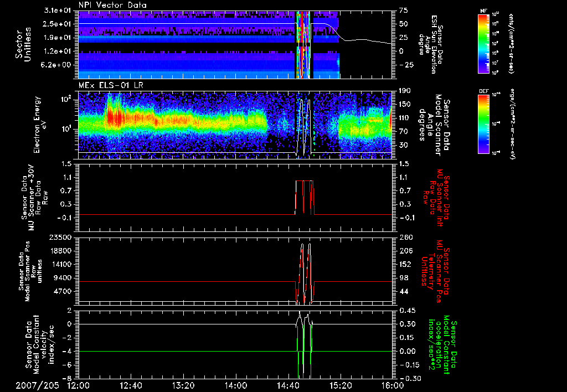Click the "150" scanner angle tick label

click(x=405, y=104)
